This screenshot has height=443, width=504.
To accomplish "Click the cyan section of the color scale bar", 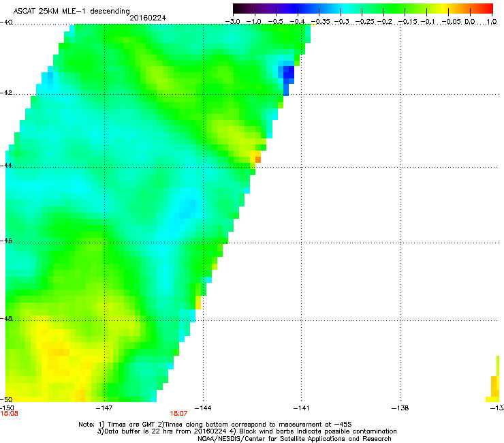I will point(344,9).
